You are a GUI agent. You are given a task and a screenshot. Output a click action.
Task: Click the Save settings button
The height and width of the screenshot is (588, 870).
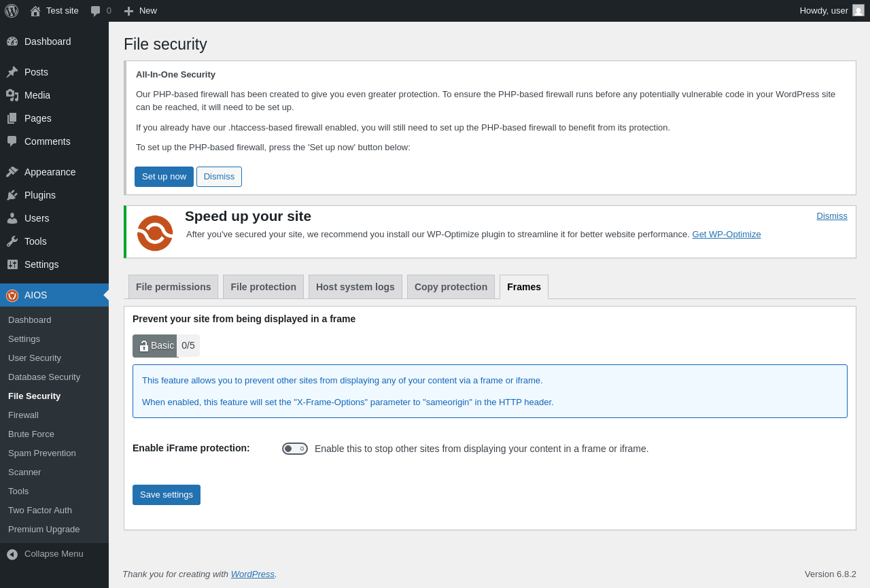click(167, 495)
